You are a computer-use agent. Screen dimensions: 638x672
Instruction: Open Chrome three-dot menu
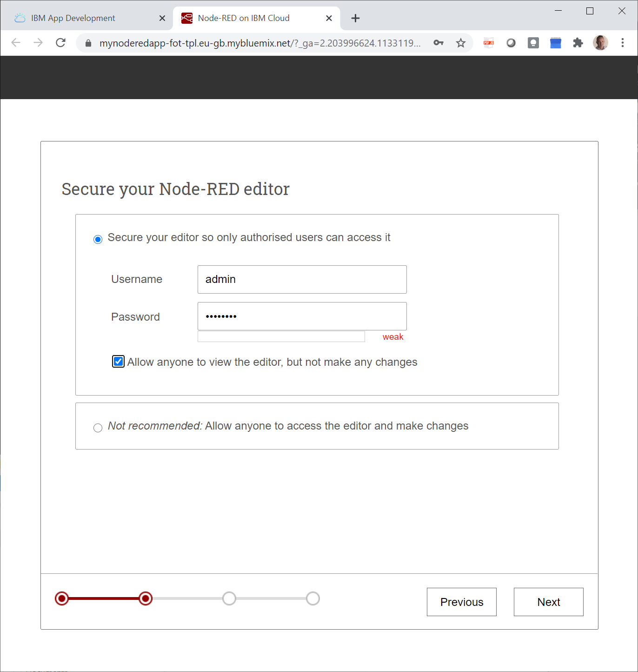[623, 43]
